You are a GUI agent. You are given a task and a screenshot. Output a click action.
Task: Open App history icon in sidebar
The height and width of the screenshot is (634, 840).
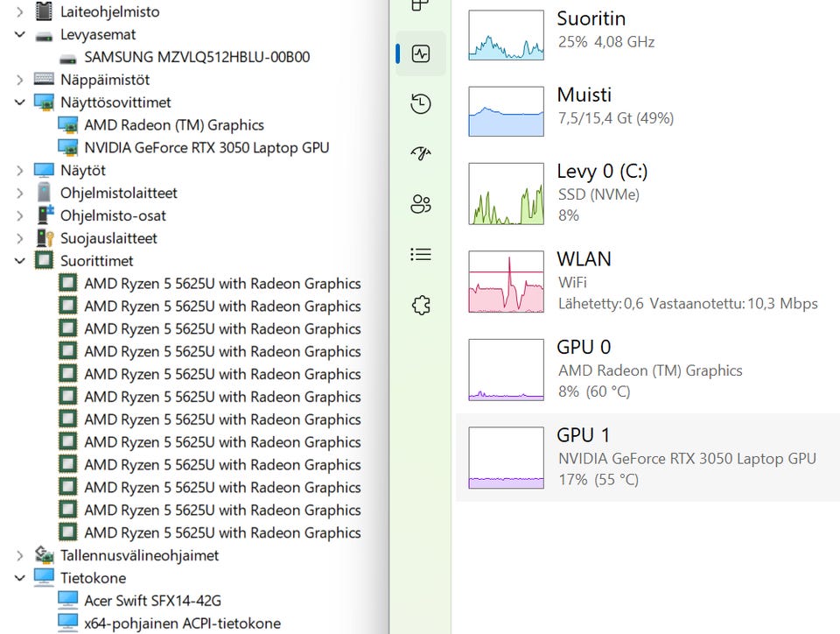(421, 104)
